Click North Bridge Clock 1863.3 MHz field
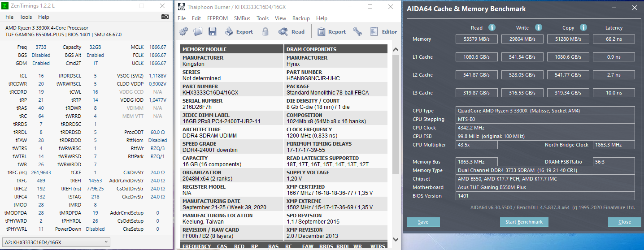 [x=614, y=145]
